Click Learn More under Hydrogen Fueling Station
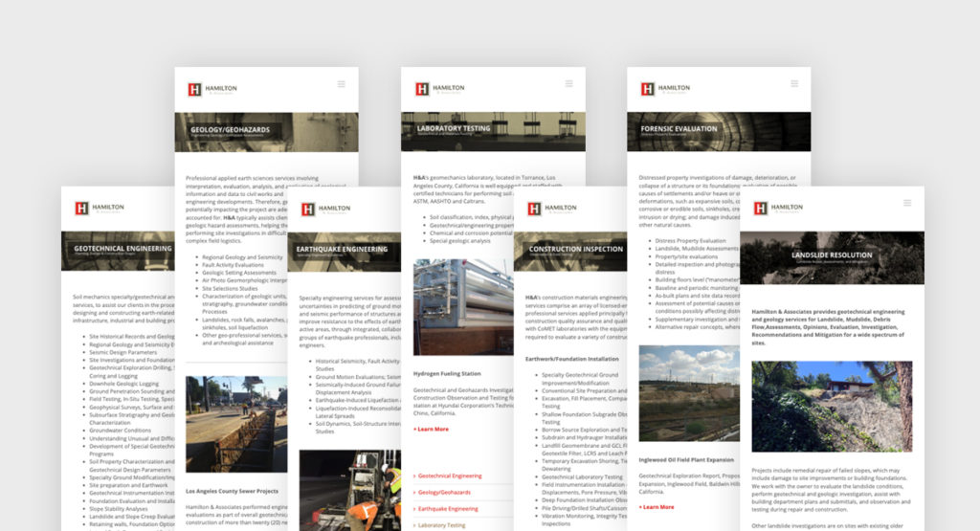 coord(433,429)
